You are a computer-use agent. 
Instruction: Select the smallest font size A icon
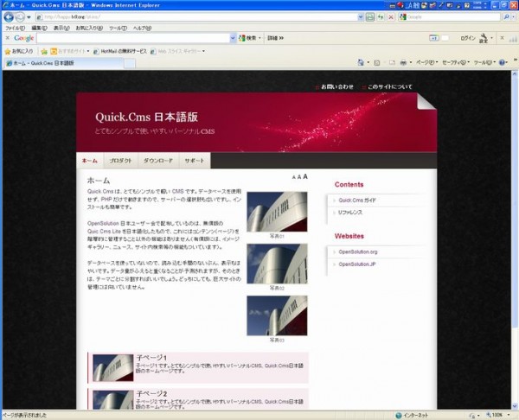[x=293, y=177]
